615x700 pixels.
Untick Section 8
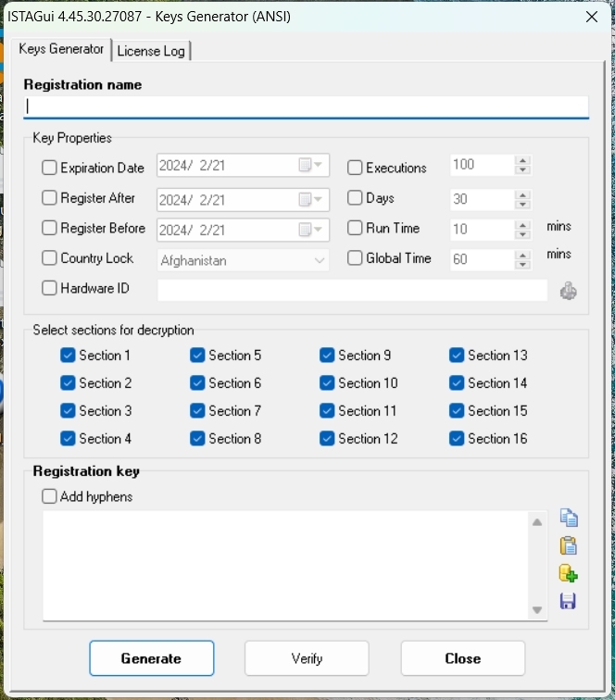point(197,438)
